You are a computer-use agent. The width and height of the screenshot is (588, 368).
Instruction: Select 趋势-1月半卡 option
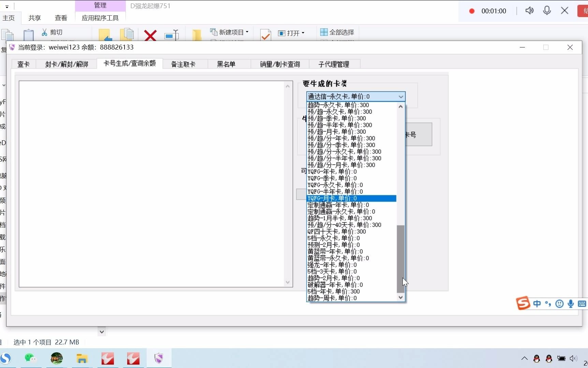coord(351,218)
